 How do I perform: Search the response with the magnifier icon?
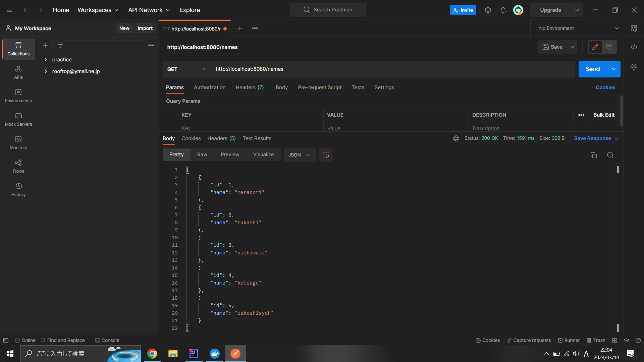coord(610,155)
